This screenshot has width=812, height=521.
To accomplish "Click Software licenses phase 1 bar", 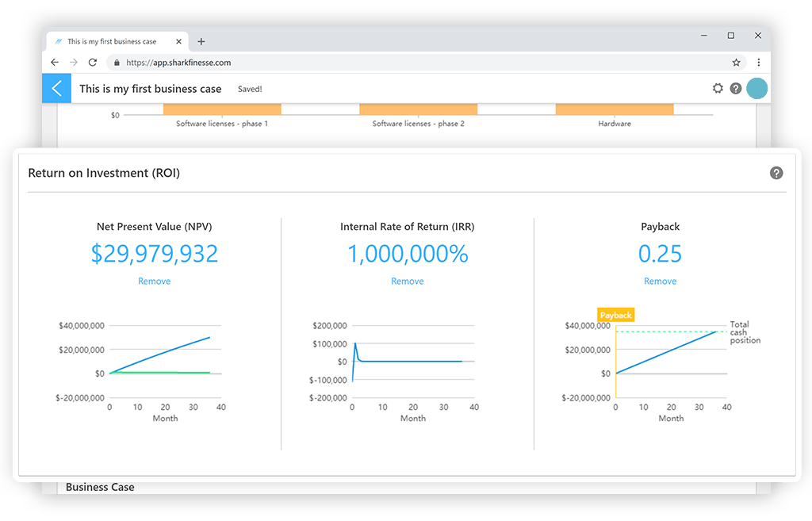I will coord(221,109).
